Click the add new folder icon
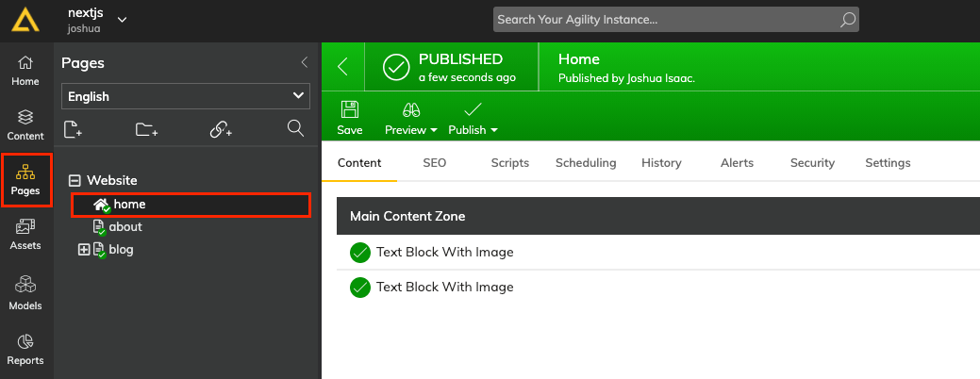The width and height of the screenshot is (980, 379). click(147, 129)
